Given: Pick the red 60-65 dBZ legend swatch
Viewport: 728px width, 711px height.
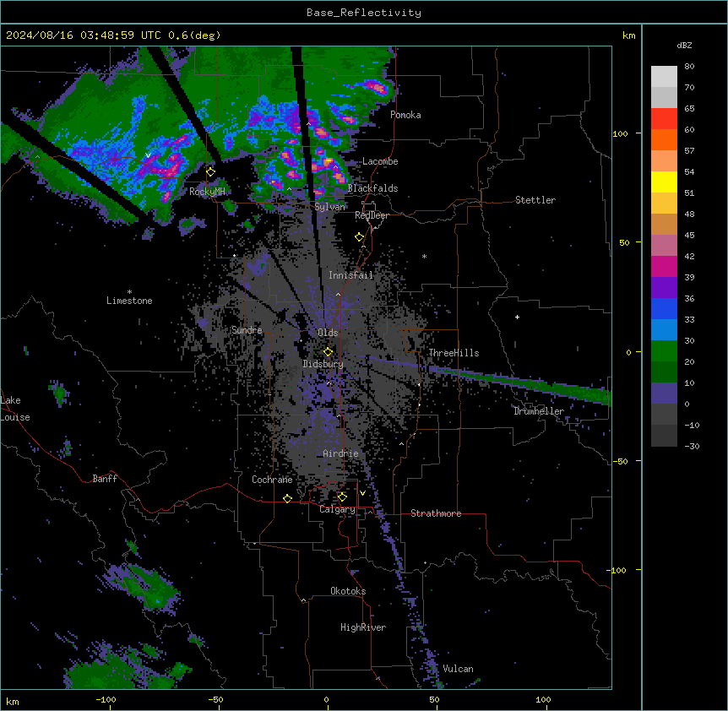Looking at the screenshot, I should pos(664,118).
